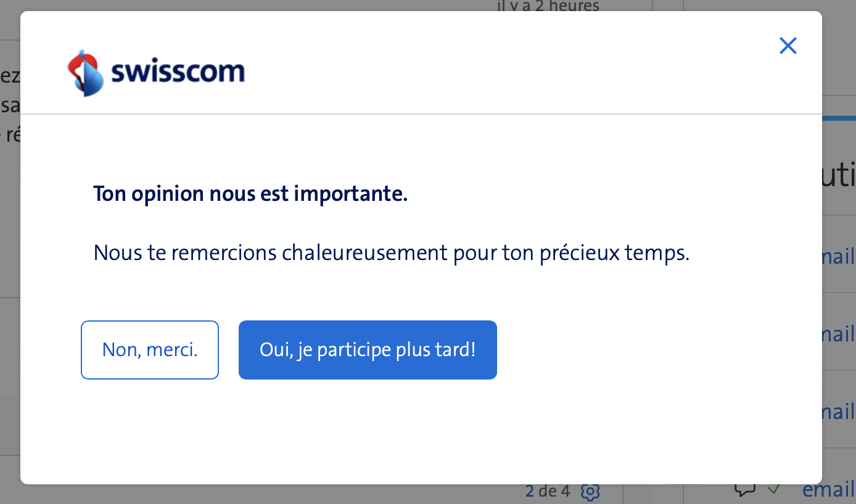This screenshot has width=856, height=504.
Task: Close the Swisscom survey dialog
Action: pos(788,46)
